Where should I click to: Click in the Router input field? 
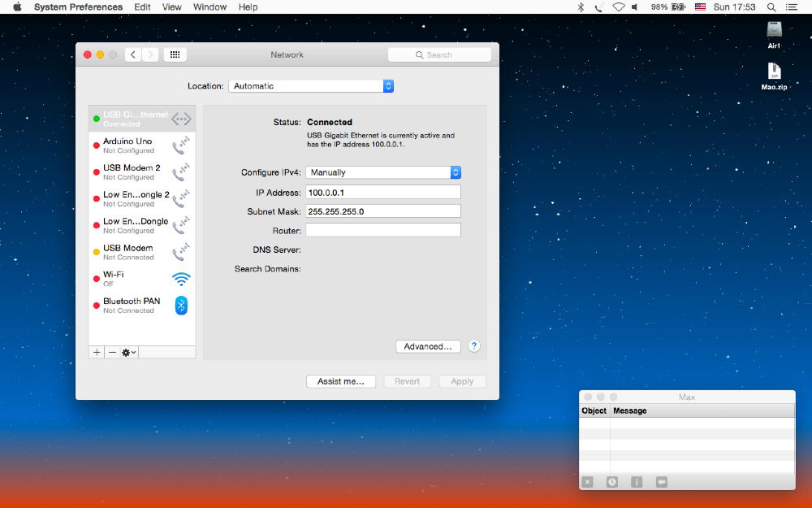(382, 230)
